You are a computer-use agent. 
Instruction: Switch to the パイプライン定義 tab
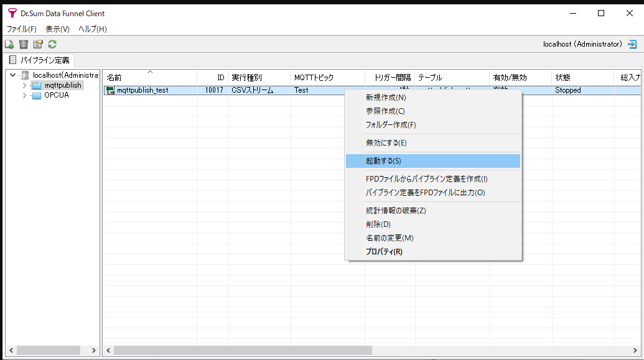(39, 60)
